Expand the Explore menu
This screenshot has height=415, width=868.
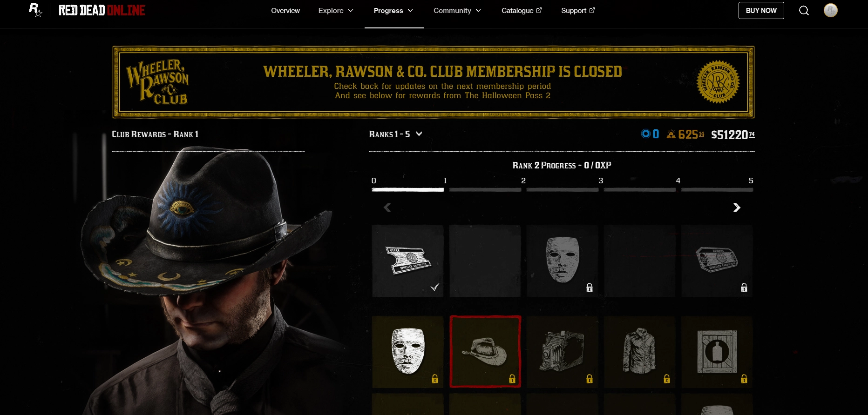point(336,10)
